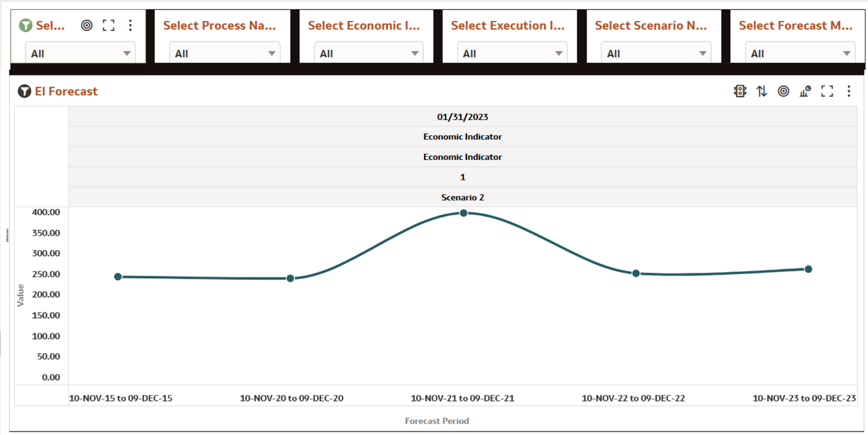The height and width of the screenshot is (435, 868).
Task: Click the peak data point on the forecast line
Action: (462, 213)
